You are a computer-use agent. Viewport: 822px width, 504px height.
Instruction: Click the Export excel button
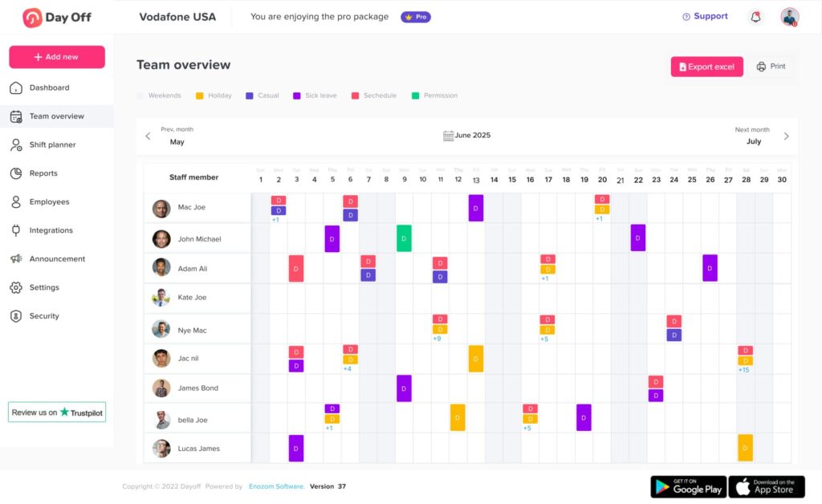706,67
